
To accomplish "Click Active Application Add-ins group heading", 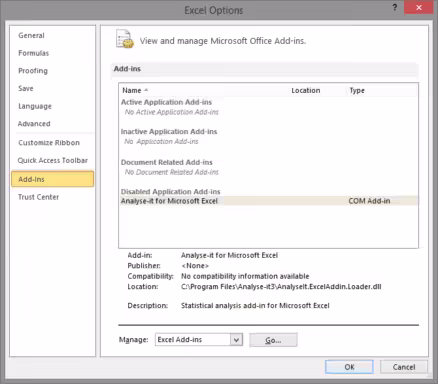I will tap(166, 102).
